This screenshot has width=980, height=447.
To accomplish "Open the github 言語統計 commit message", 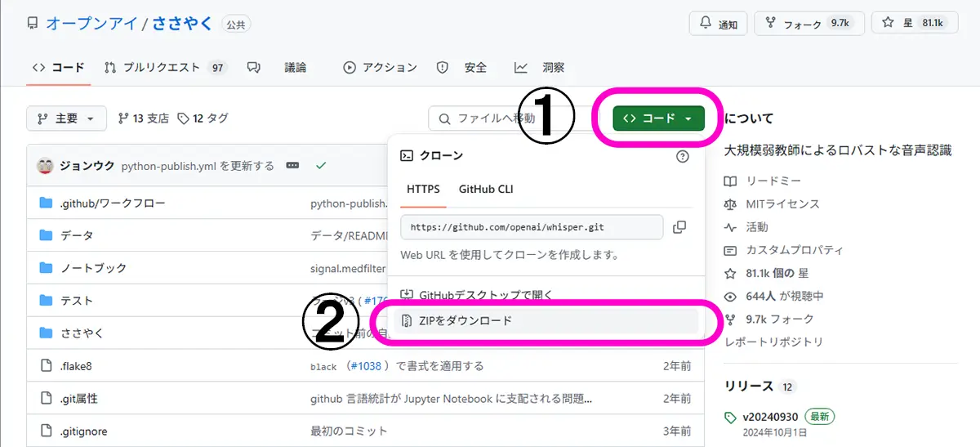I will coord(451,399).
